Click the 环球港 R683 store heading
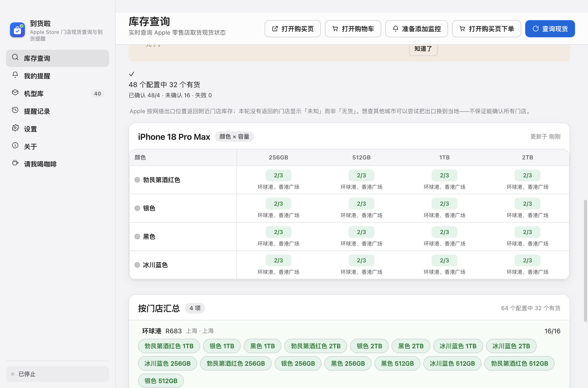Image resolution: width=588 pixels, height=388 pixels. 162,331
